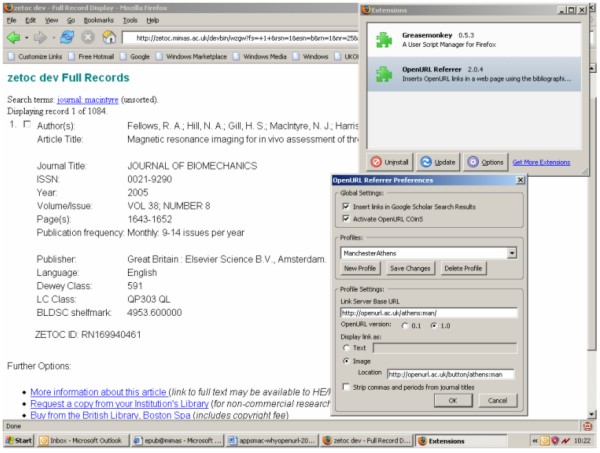600x453 pixels.
Task: Select the OpenURL Referrer extension icon
Action: point(384,75)
